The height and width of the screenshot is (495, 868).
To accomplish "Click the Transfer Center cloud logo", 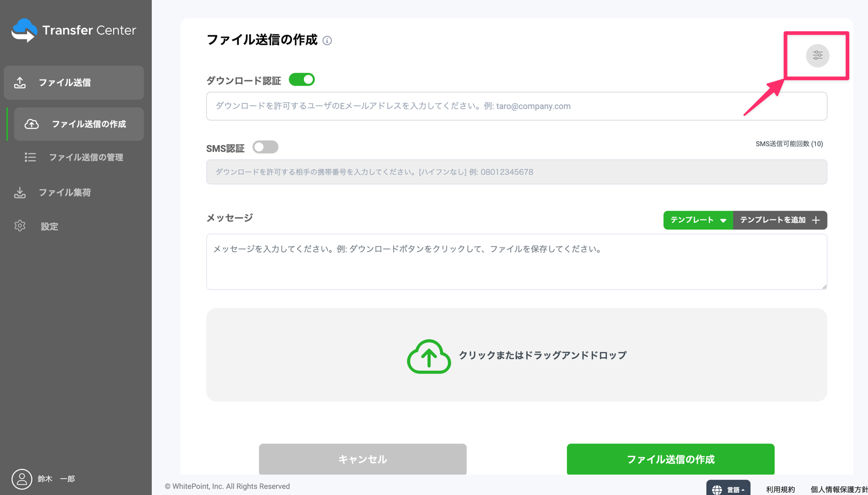I will point(23,30).
